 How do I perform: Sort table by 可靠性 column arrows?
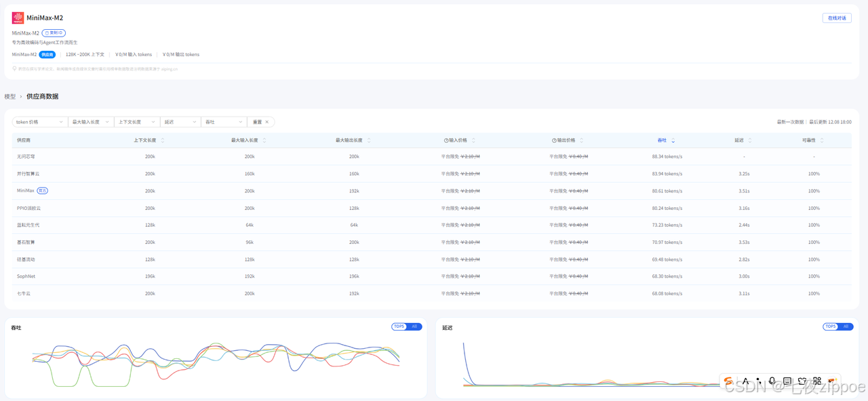(822, 140)
